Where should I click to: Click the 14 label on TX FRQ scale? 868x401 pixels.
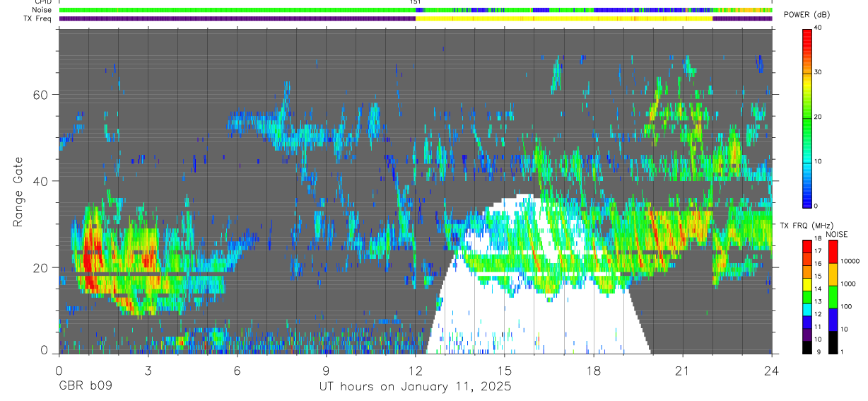(x=818, y=289)
